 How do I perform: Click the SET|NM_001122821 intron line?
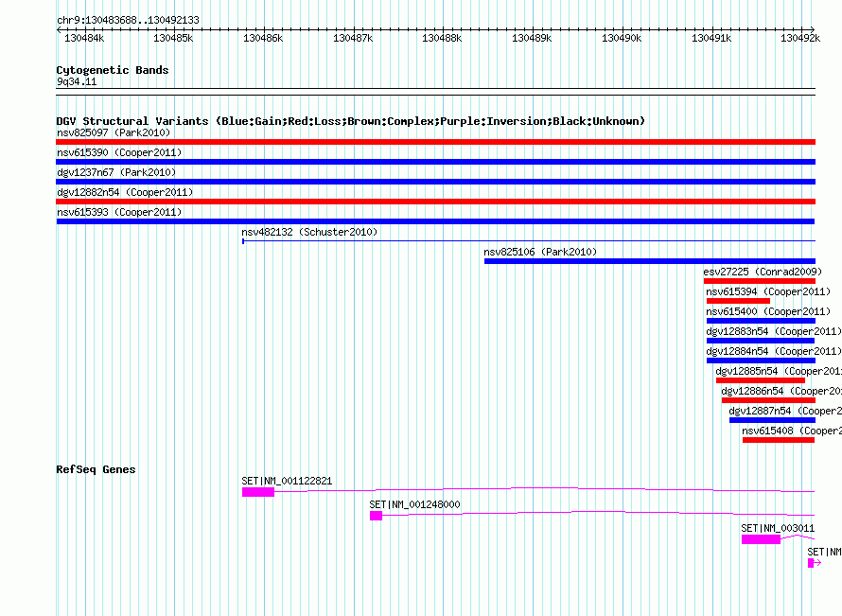pos(545,489)
